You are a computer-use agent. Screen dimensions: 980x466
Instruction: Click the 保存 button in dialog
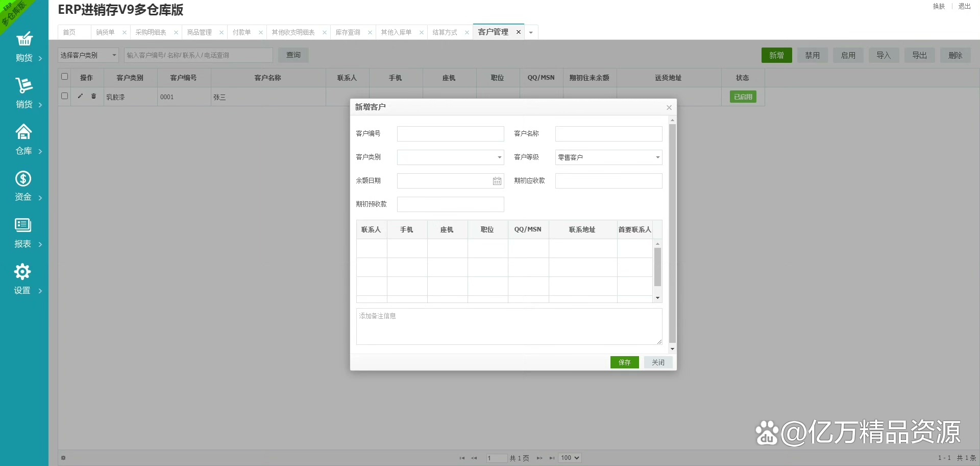pyautogui.click(x=625, y=362)
